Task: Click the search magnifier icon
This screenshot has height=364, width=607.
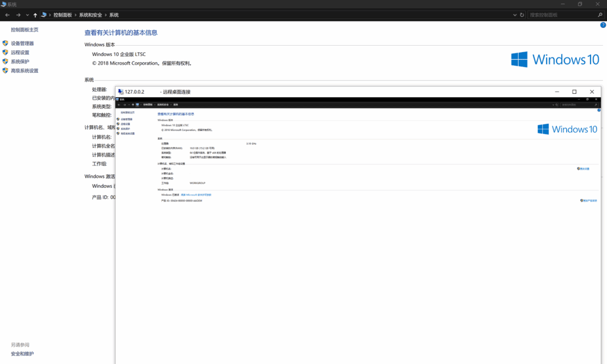Action: pyautogui.click(x=600, y=15)
